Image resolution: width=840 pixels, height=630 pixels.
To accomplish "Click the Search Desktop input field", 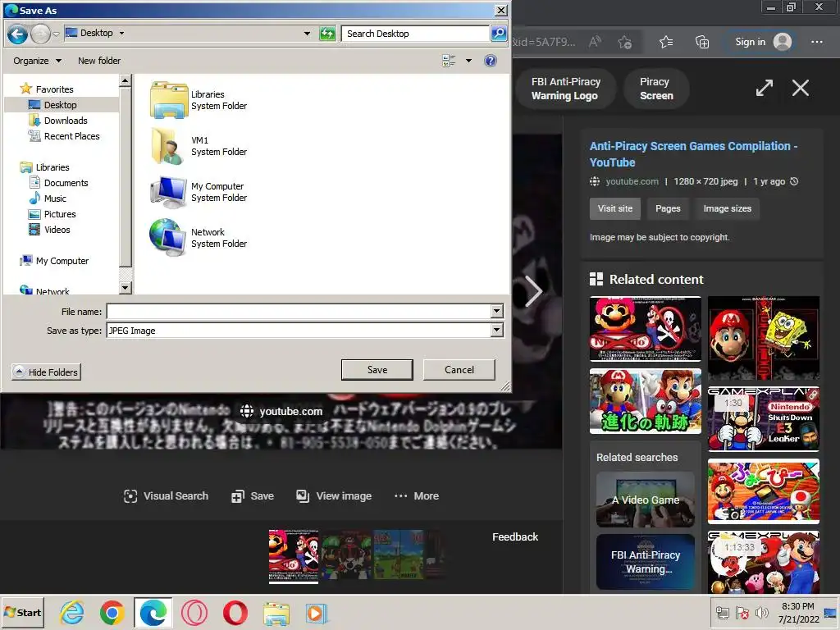I will pyautogui.click(x=415, y=34).
